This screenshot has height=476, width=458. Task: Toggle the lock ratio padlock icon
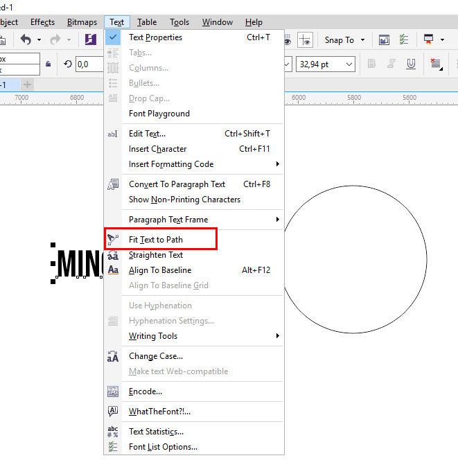[49, 64]
